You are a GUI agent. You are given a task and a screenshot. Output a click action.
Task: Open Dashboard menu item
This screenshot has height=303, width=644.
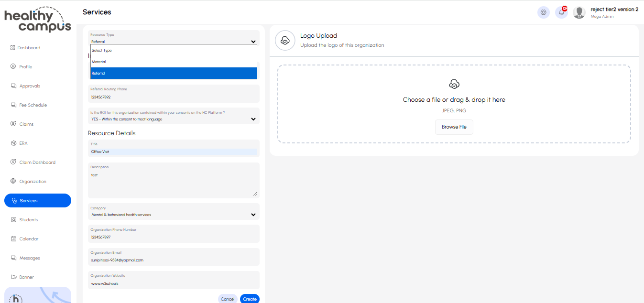pos(29,48)
